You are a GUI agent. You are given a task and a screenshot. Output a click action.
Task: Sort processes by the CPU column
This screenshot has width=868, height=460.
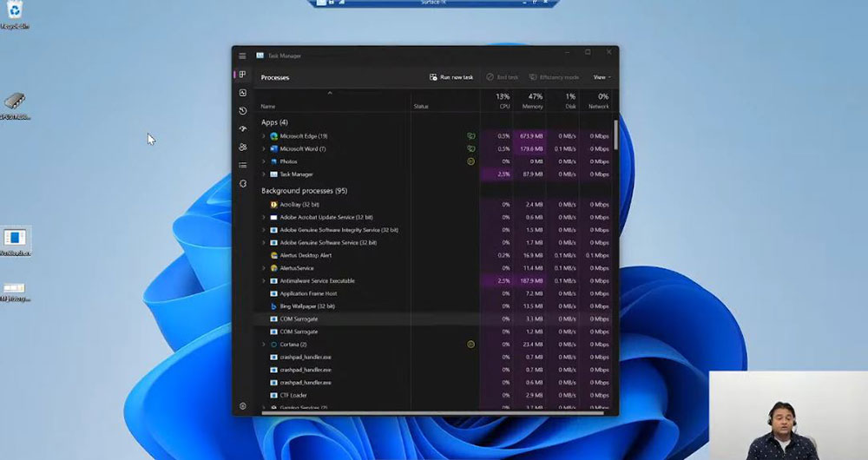pyautogui.click(x=503, y=102)
